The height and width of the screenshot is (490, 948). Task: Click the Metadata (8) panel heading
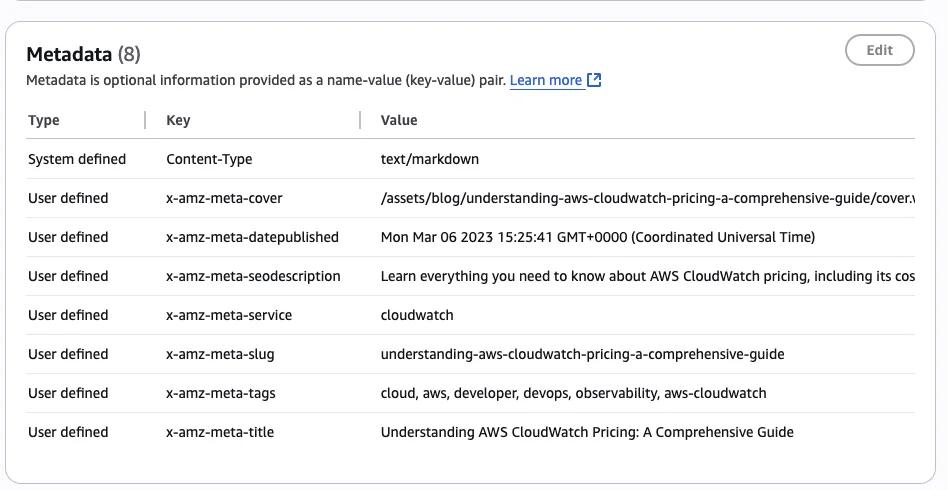(x=83, y=54)
